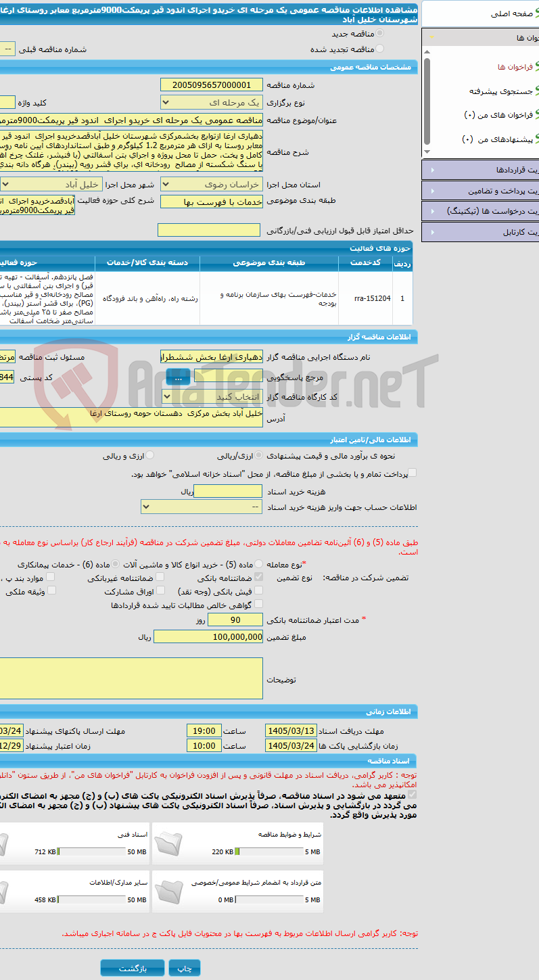Click the rra-151204 service code cell

click(373, 298)
